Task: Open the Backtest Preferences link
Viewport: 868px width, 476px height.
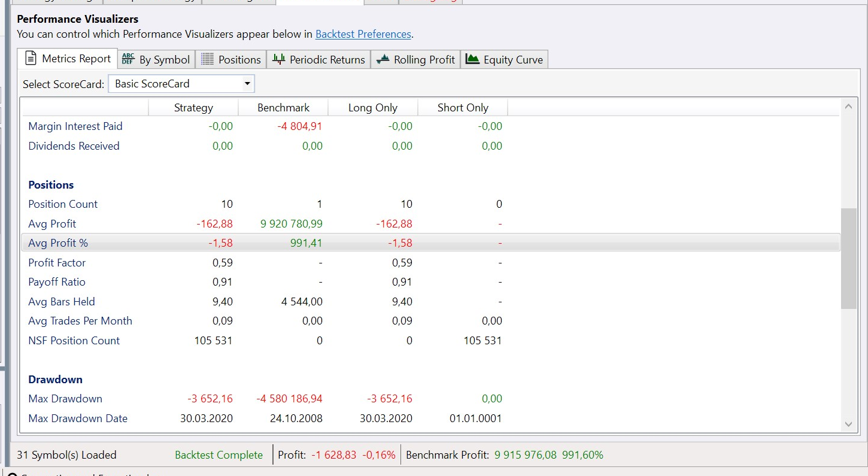Action: pyautogui.click(x=363, y=34)
